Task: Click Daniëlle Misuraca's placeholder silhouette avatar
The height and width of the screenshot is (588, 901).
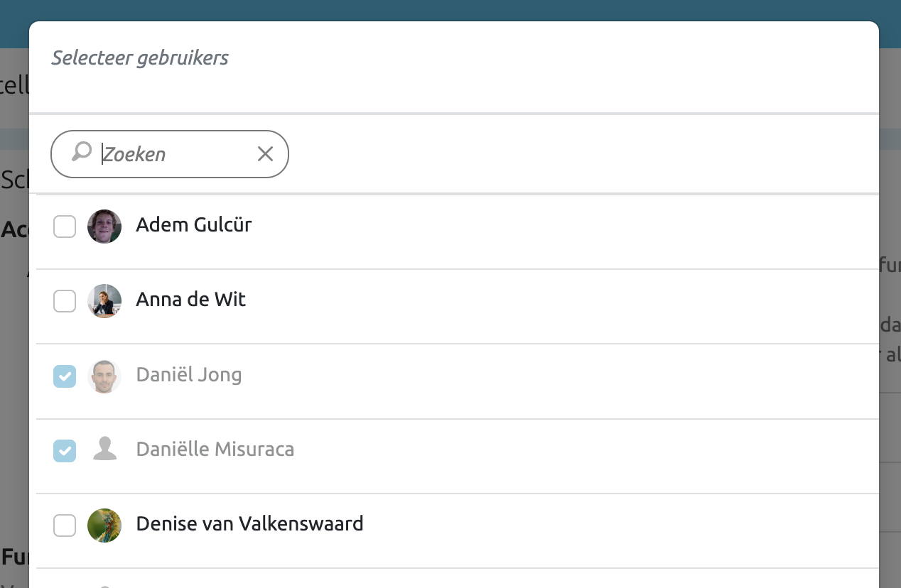Action: click(x=104, y=450)
